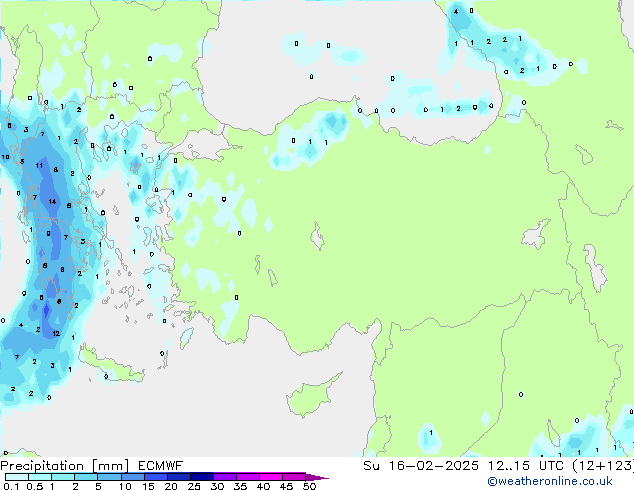Select the 0.1–0.5 mm legend swatch

pos(17,477)
